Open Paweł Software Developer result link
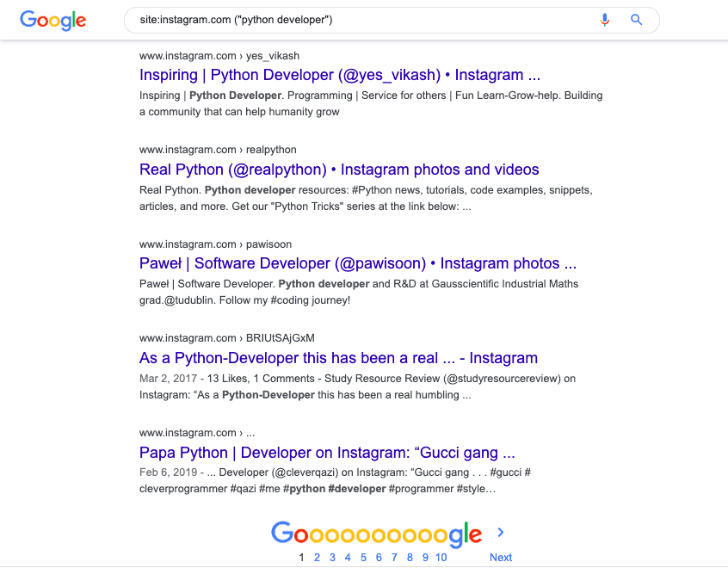This screenshot has height=568, width=728. [x=358, y=263]
